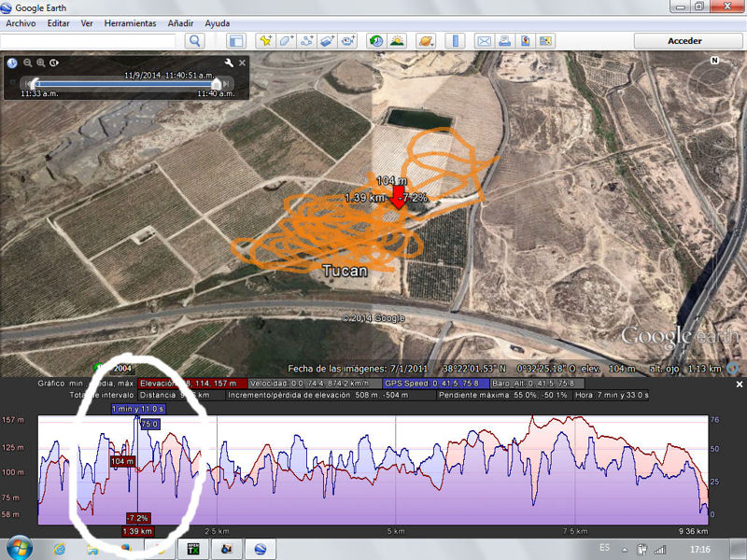Open the planets switcher dropdown
Image resolution: width=747 pixels, height=560 pixels.
(x=426, y=41)
